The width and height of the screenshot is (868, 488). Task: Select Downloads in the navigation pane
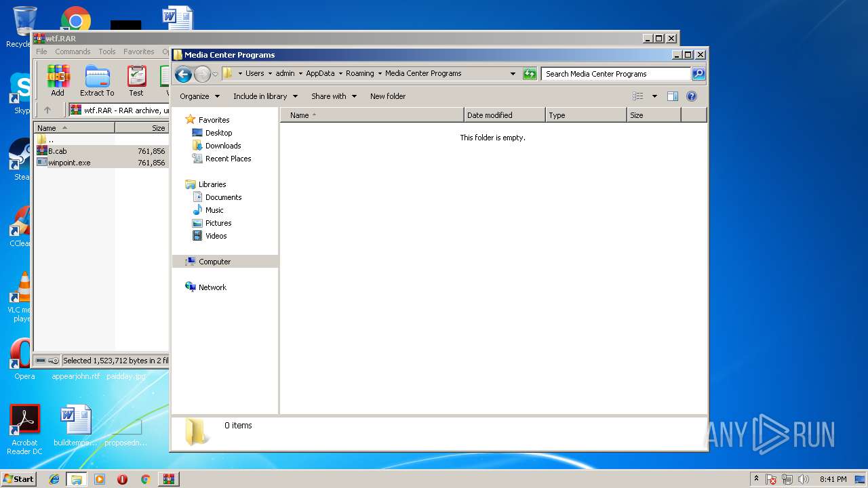click(x=223, y=146)
